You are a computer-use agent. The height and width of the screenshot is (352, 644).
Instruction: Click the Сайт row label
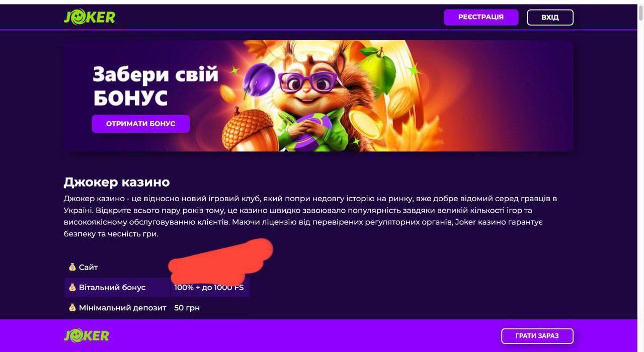[x=88, y=267]
